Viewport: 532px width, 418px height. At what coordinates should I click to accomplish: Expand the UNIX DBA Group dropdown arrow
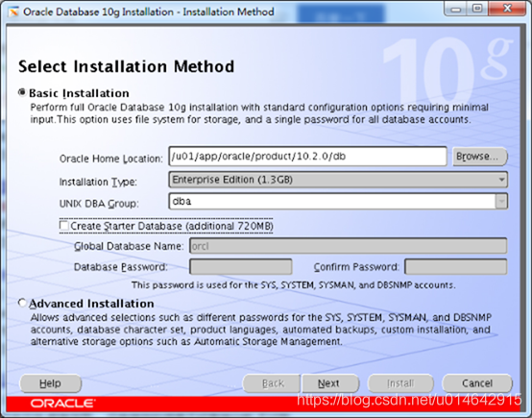pyautogui.click(x=501, y=202)
